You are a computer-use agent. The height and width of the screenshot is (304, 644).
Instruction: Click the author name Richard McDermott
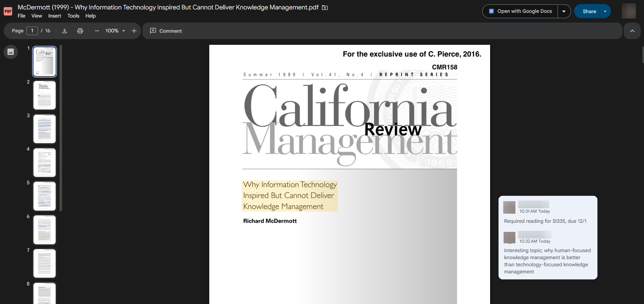pos(270,221)
